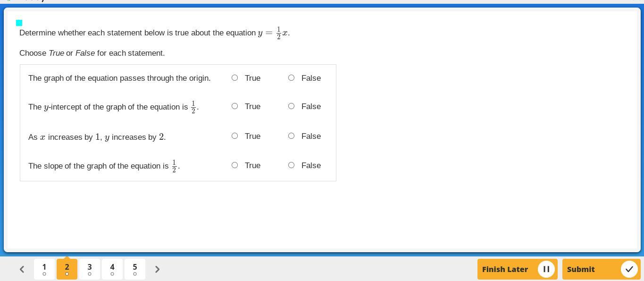Click the pause icon on Finish Later
This screenshot has height=281, width=644.
coord(546,269)
